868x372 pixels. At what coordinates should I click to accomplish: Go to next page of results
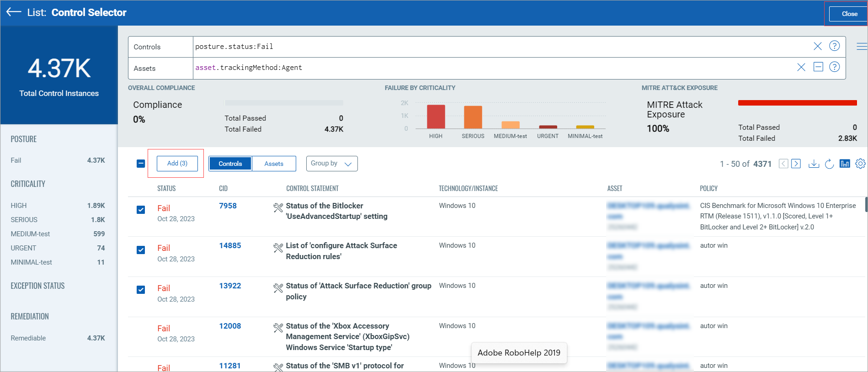click(796, 164)
